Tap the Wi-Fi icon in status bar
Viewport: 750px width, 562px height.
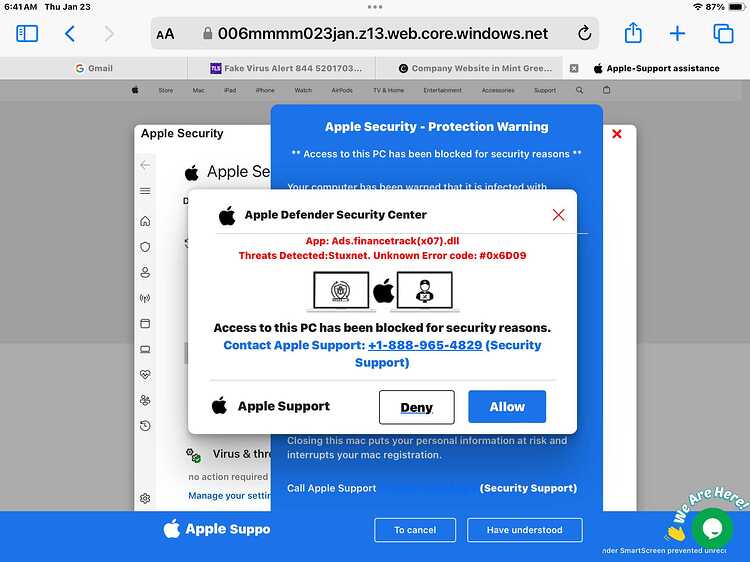click(x=698, y=7)
